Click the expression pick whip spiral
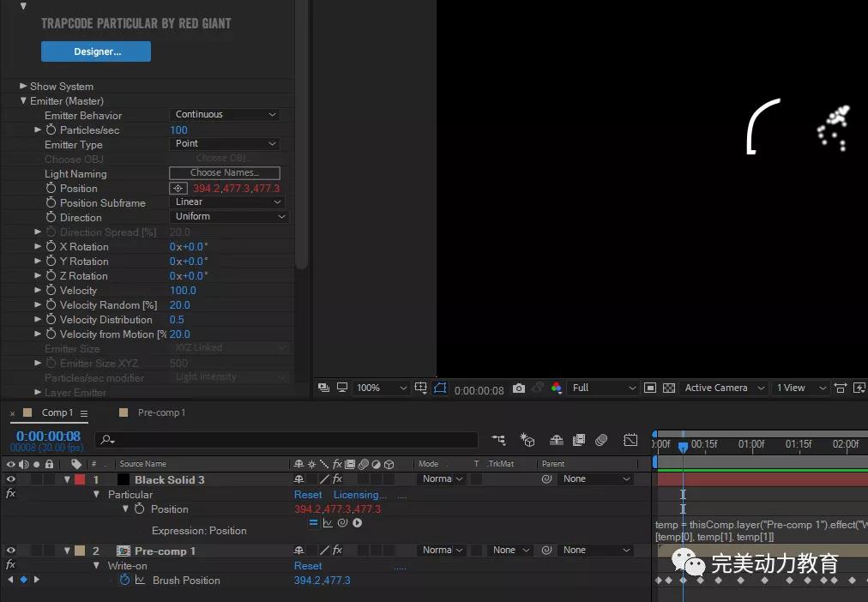The width and height of the screenshot is (868, 602). tap(342, 523)
